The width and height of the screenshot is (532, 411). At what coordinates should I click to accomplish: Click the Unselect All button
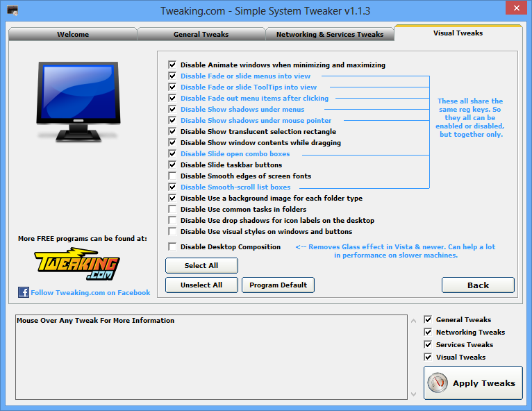point(201,285)
